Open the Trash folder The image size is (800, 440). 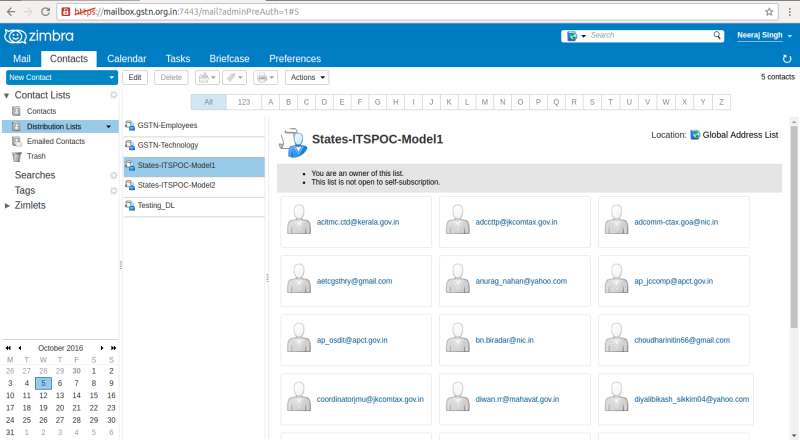(36, 156)
